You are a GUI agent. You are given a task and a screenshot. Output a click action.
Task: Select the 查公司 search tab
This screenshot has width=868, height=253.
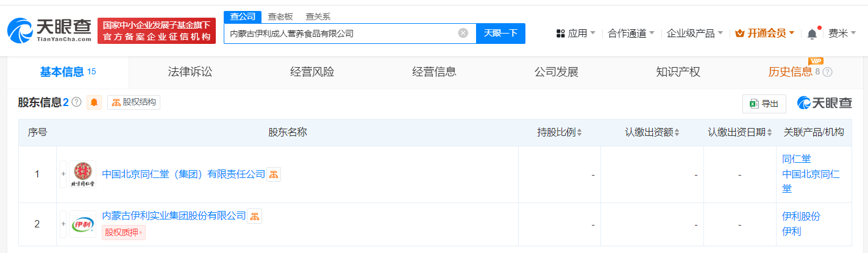tap(242, 17)
